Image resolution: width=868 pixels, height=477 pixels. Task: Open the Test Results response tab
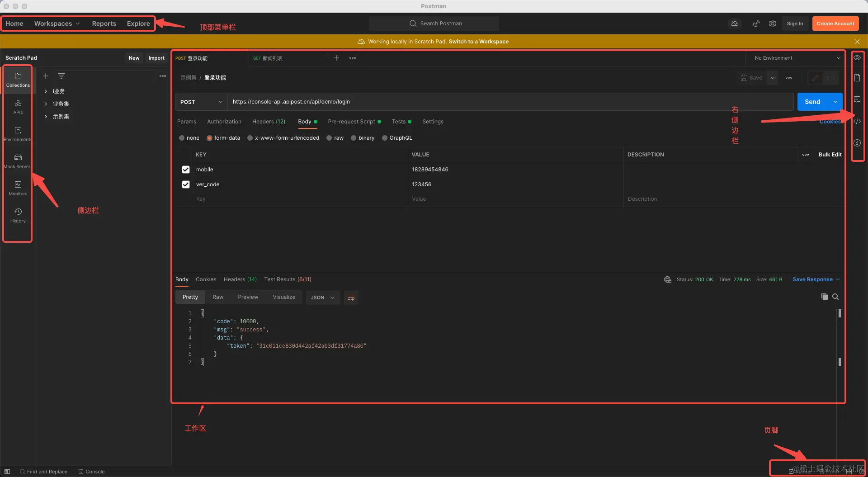coord(288,279)
